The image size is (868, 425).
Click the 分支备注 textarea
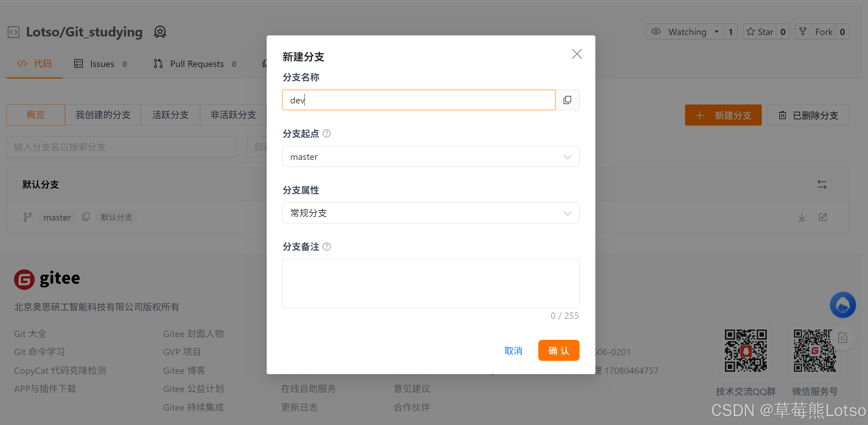click(430, 284)
